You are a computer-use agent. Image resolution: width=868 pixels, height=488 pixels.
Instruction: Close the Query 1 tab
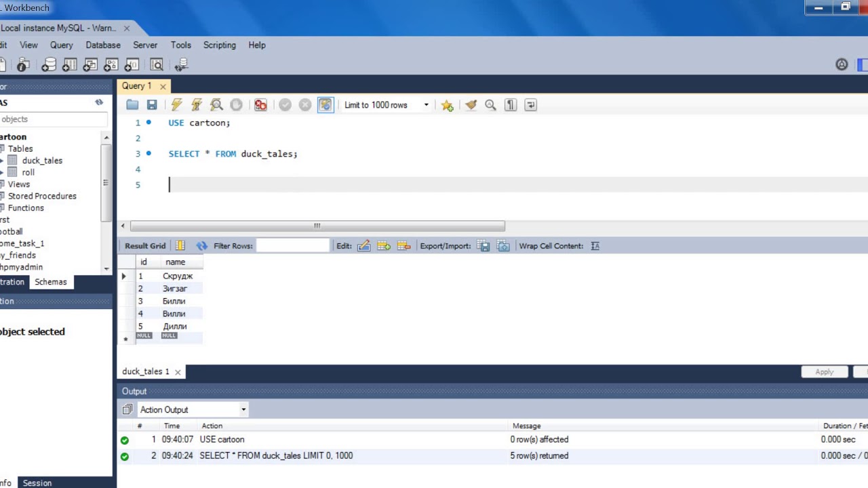point(163,87)
